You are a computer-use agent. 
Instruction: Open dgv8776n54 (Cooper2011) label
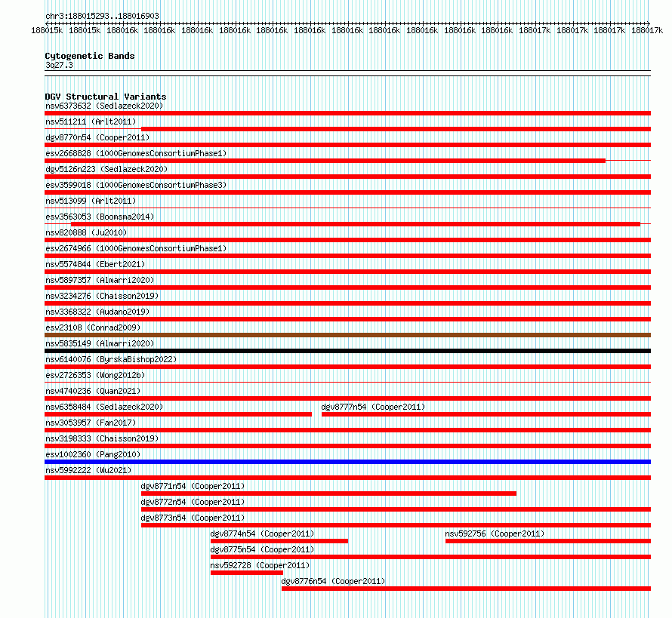pos(333,581)
